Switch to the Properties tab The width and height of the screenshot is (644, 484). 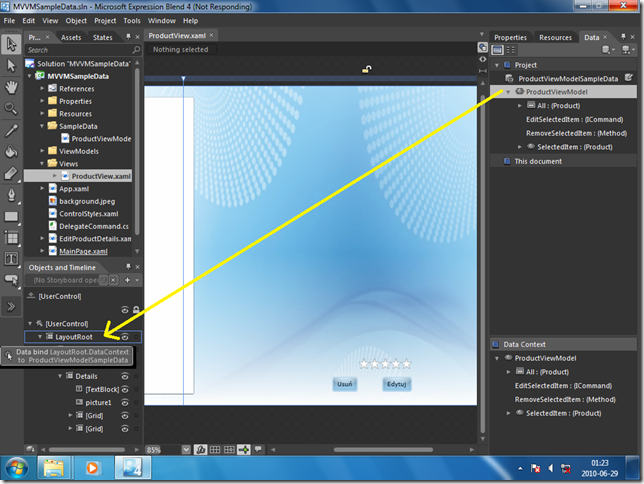(x=510, y=37)
